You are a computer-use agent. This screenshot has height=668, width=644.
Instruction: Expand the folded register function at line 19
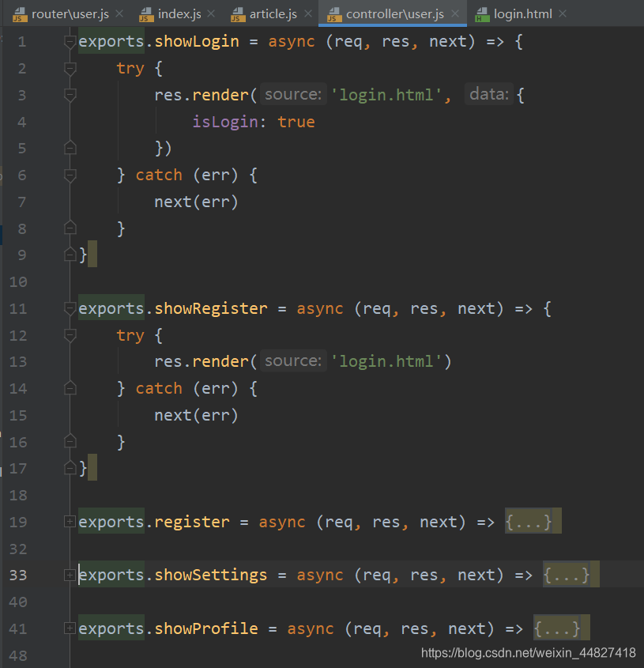(x=70, y=522)
